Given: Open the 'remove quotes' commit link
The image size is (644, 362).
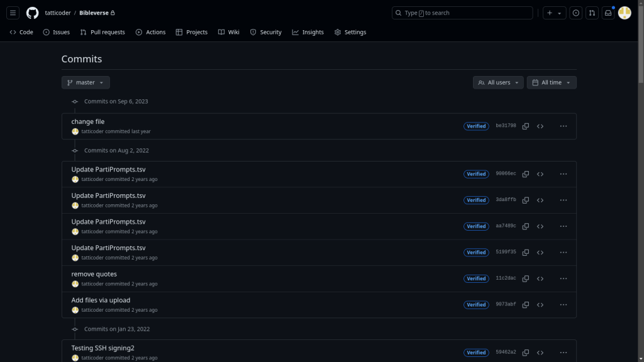Looking at the screenshot, I should click(x=94, y=274).
